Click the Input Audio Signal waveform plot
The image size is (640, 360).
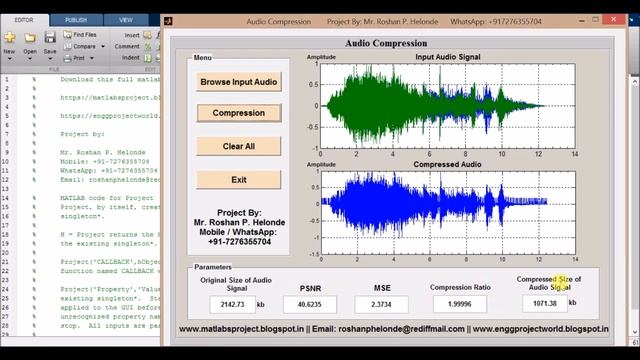coord(448,106)
